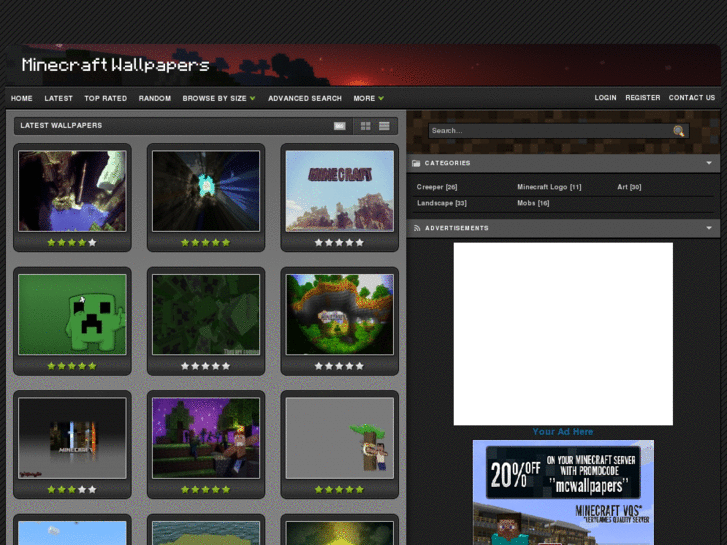
Task: Open the gray Steve with tree wallpaper
Action: (x=340, y=438)
